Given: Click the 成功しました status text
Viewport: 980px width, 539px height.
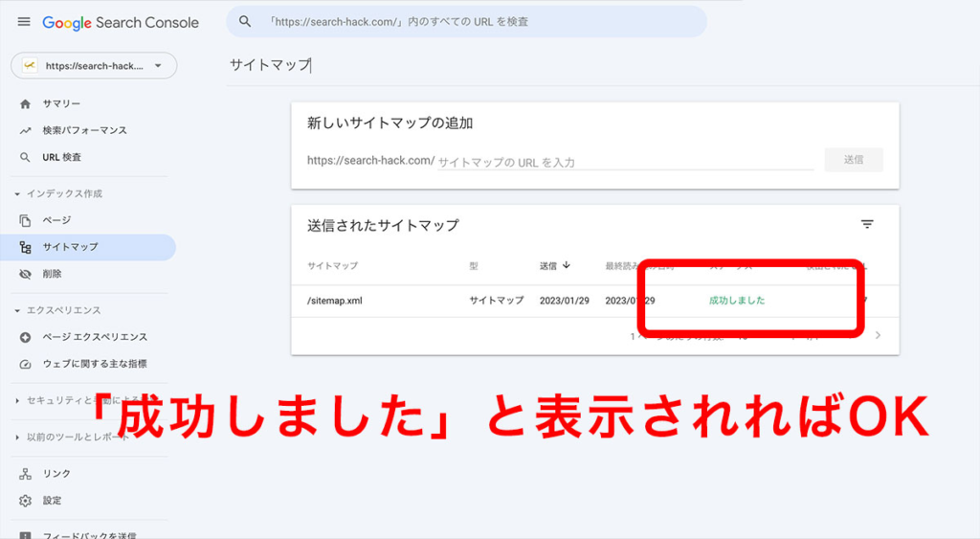Looking at the screenshot, I should click(x=737, y=301).
